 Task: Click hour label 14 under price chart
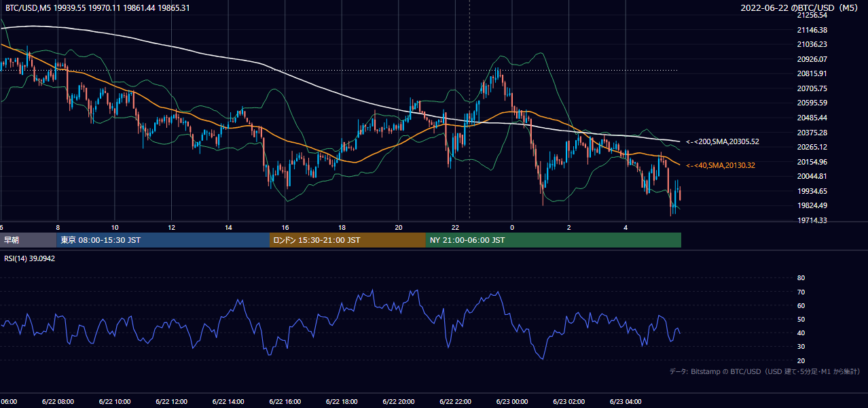click(x=228, y=227)
